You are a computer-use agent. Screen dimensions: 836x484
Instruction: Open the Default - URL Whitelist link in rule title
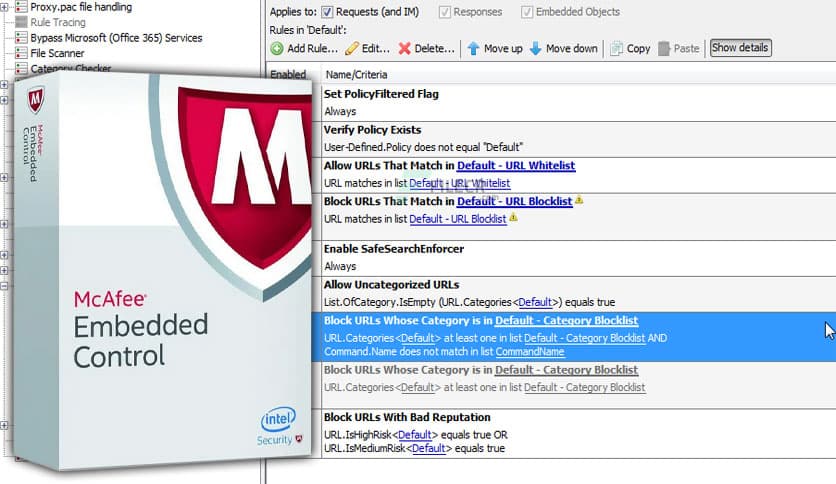click(x=516, y=166)
